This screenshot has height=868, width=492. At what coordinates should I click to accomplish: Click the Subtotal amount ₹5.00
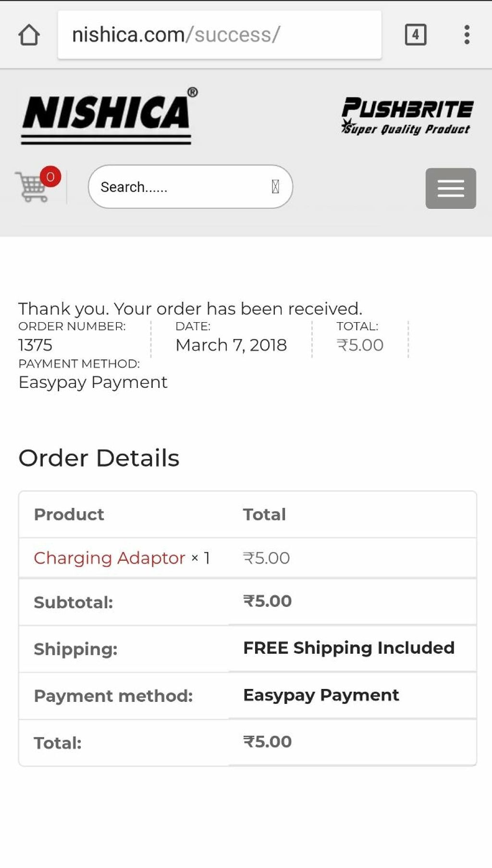(268, 601)
